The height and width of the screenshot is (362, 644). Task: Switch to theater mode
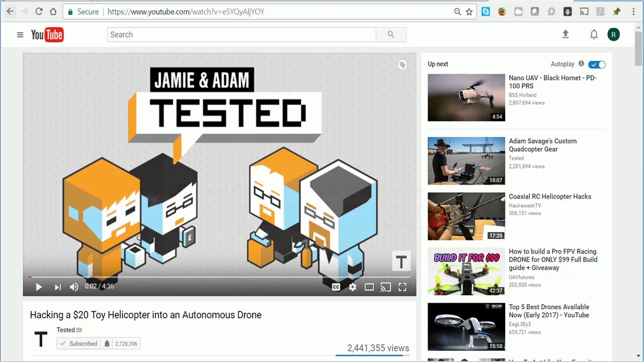(x=369, y=287)
